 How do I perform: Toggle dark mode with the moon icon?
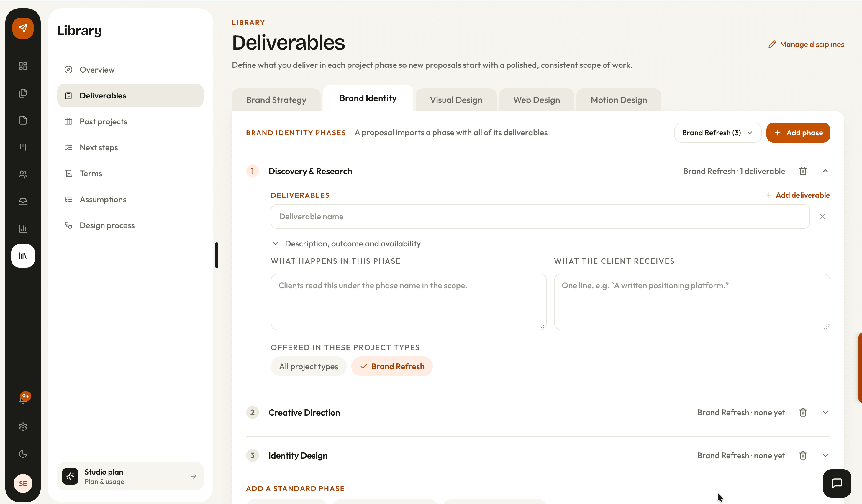coord(23,454)
